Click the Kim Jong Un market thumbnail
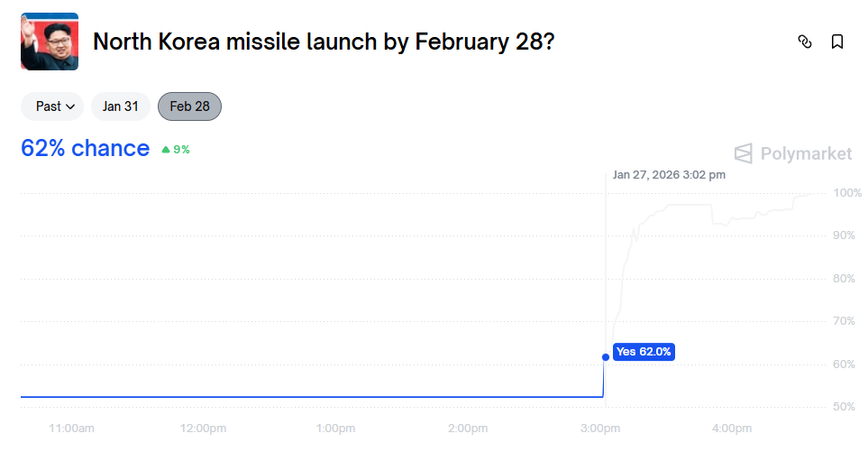The height and width of the screenshot is (452, 868). [50, 42]
